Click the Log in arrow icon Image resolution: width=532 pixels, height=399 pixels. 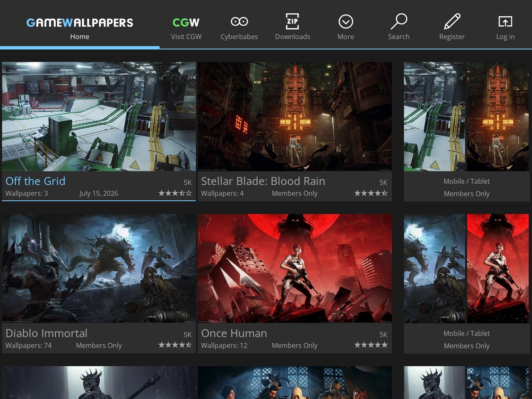pyautogui.click(x=505, y=22)
